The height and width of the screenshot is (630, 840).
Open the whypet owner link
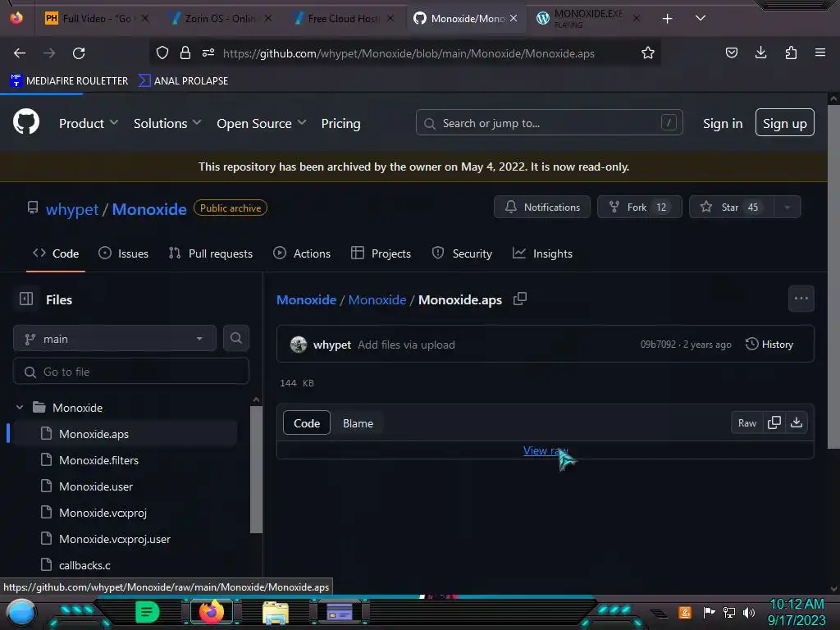point(72,209)
